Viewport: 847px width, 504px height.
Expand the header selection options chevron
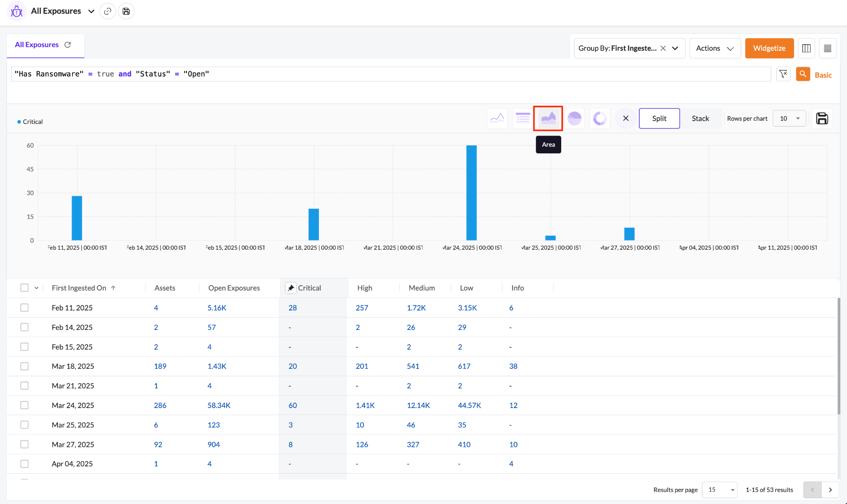tap(36, 288)
